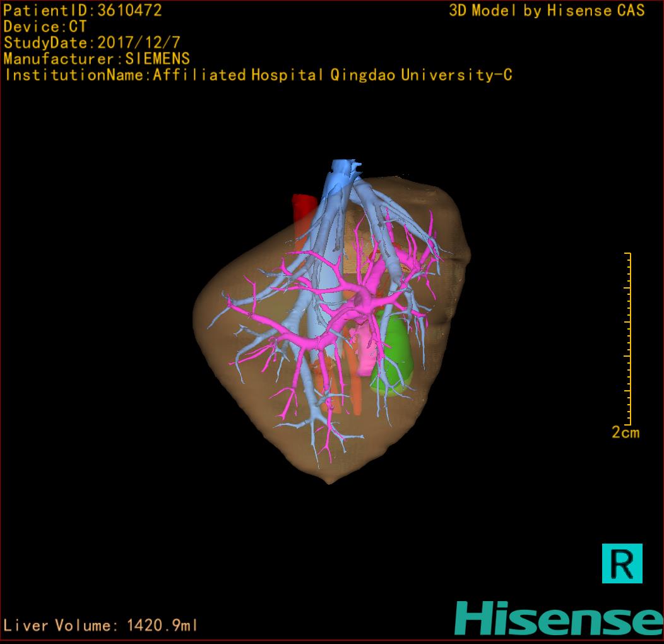664x644 pixels.
Task: Click the StudyDate:2017/12/7 line
Action: 92,43
